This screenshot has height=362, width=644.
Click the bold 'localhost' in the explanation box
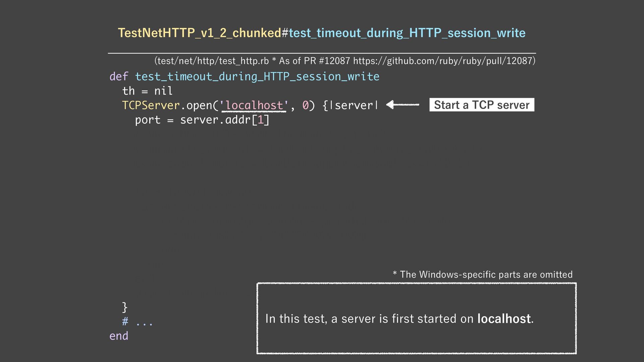pos(504,319)
